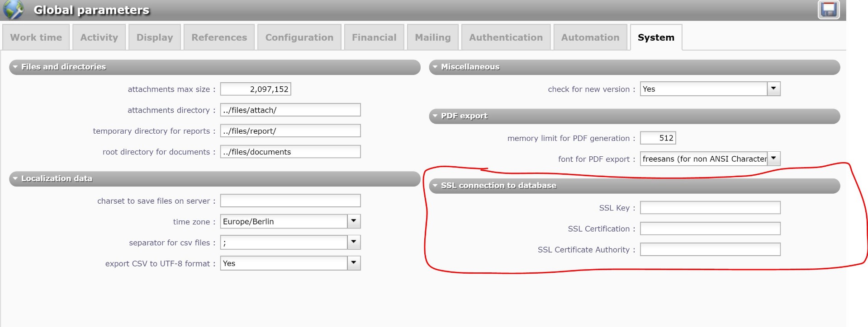Image resolution: width=868 pixels, height=327 pixels.
Task: Focus the charset to save files field
Action: click(x=290, y=201)
